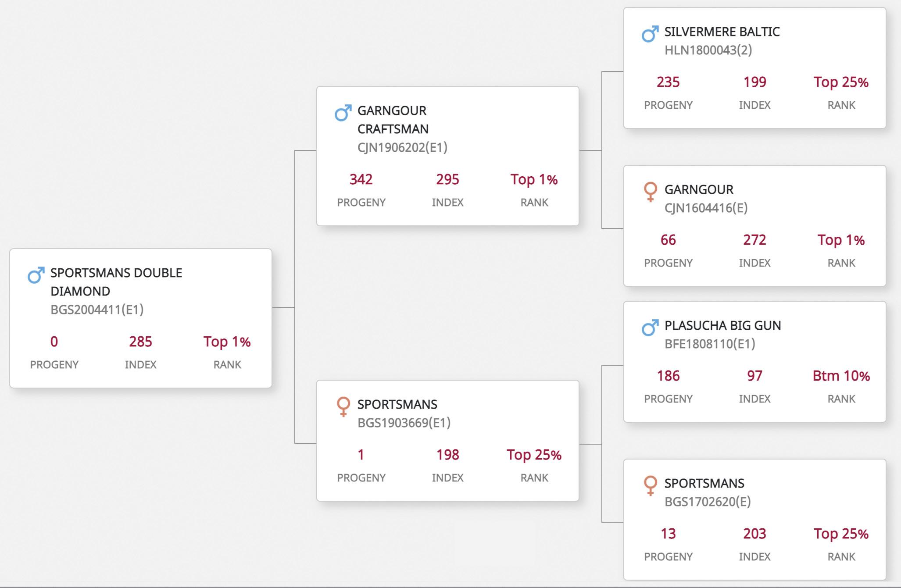Select the PLASUCHA BIG GUN title
The width and height of the screenshot is (901, 588).
[722, 325]
